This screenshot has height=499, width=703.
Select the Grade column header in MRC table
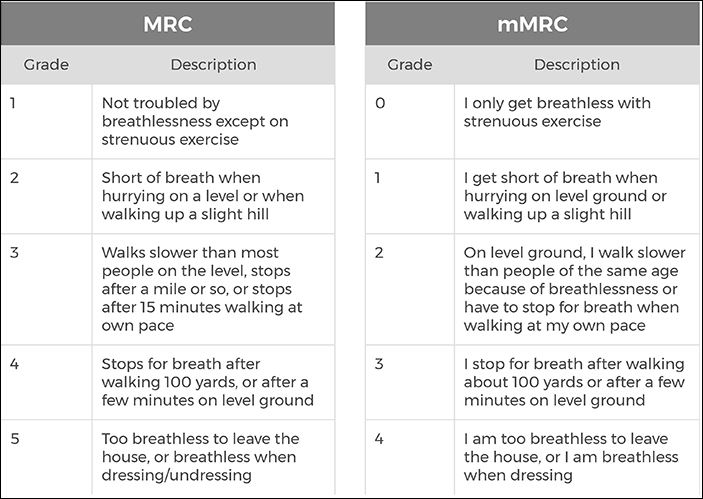pos(47,65)
